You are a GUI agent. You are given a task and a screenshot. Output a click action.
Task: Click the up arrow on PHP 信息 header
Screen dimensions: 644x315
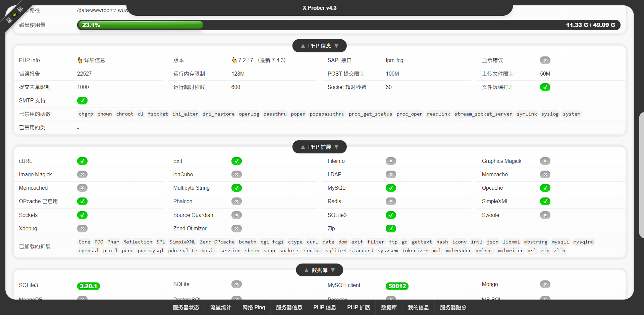(x=303, y=46)
